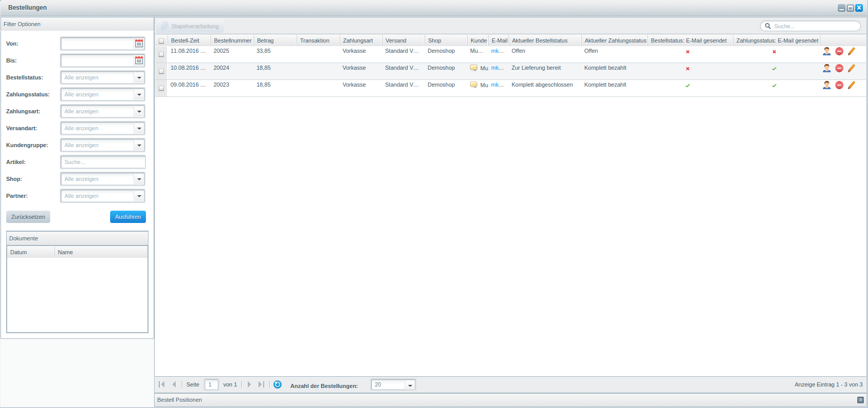Edit order 20025 with pencil icon
The height and width of the screenshot is (408, 868).
852,51
